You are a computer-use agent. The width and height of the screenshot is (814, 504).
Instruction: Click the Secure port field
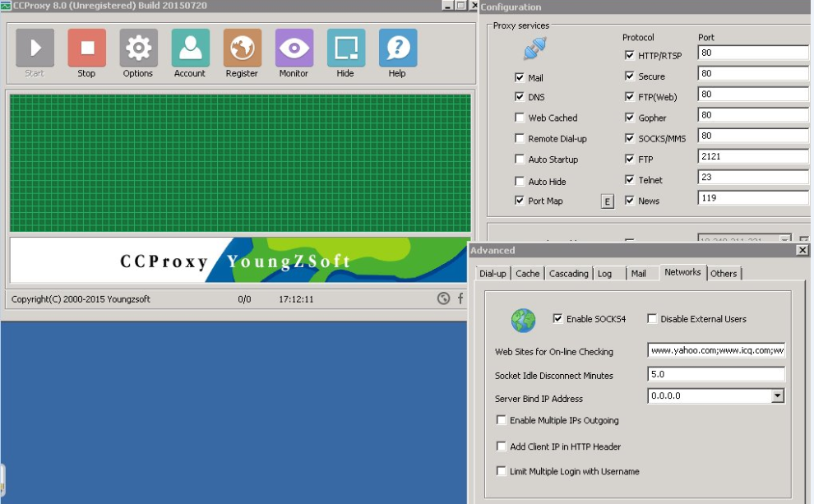(753, 73)
